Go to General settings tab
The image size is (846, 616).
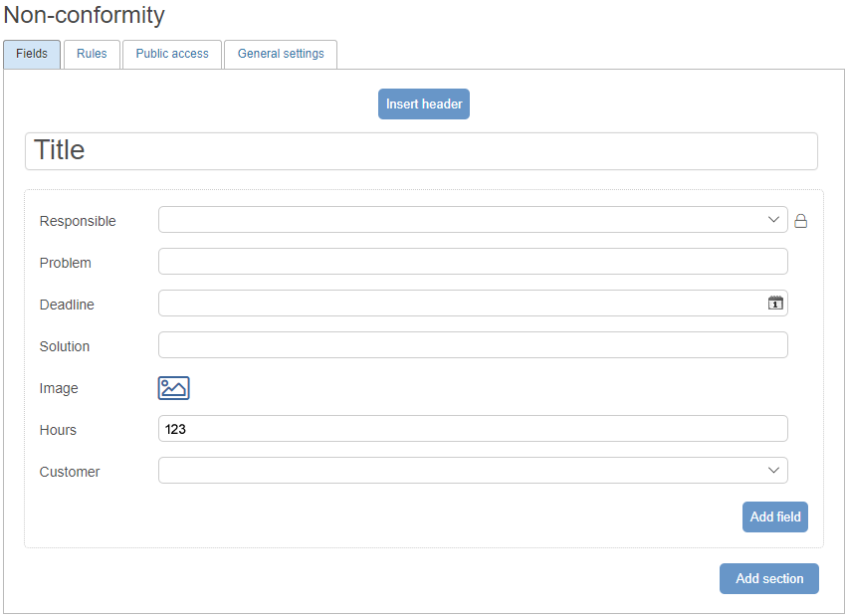click(x=281, y=54)
